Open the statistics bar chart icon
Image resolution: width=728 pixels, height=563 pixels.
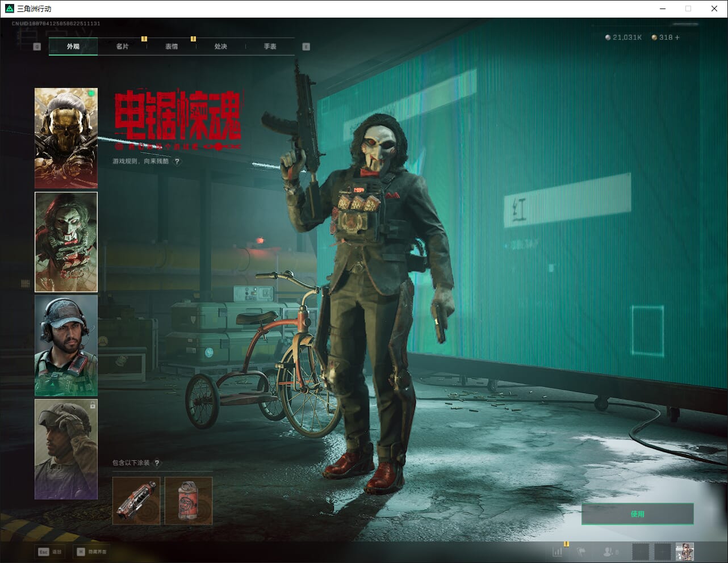(x=558, y=552)
